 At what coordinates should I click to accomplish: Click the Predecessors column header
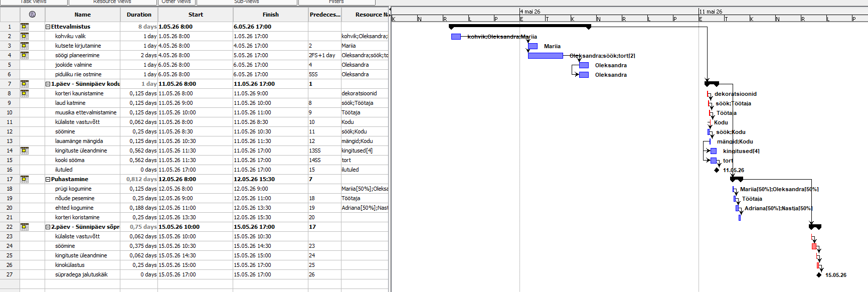pos(325,15)
